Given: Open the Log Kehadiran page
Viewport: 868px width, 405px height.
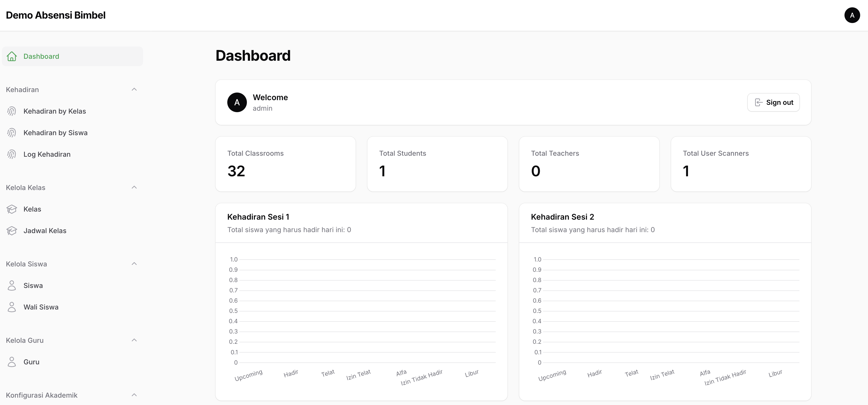Looking at the screenshot, I should [47, 154].
